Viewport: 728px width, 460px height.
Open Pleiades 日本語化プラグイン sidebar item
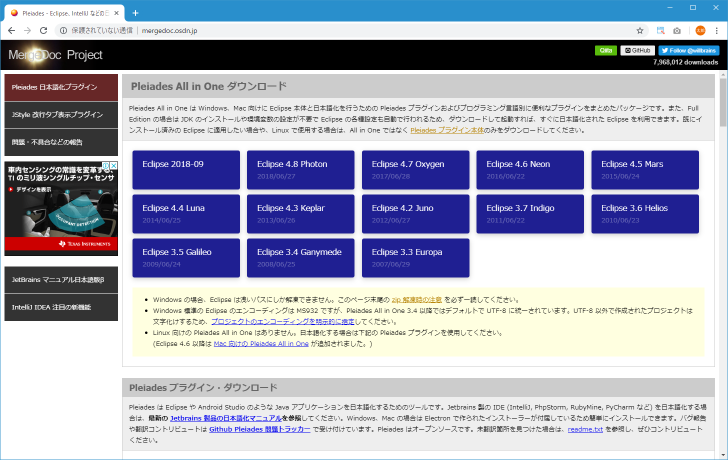click(x=61, y=87)
